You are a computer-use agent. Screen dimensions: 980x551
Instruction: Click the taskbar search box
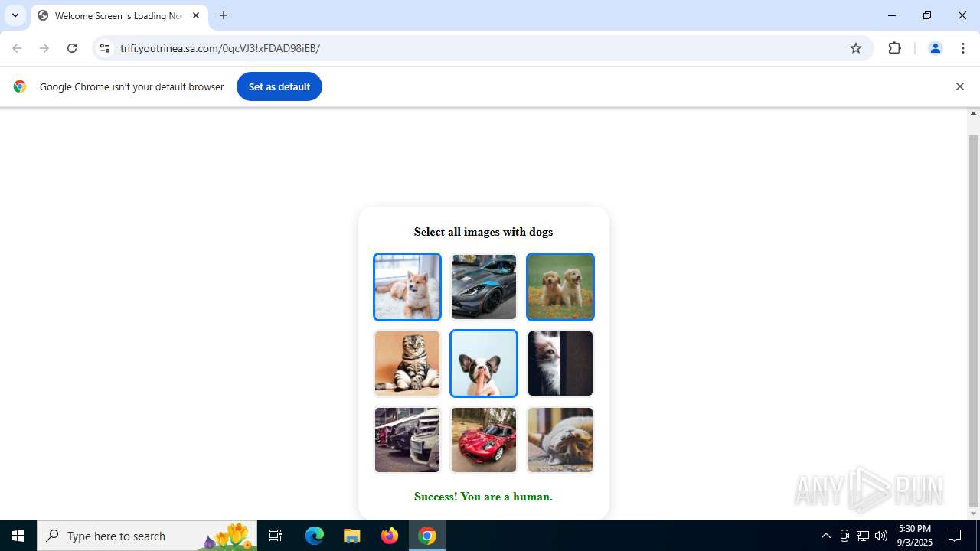coord(147,536)
